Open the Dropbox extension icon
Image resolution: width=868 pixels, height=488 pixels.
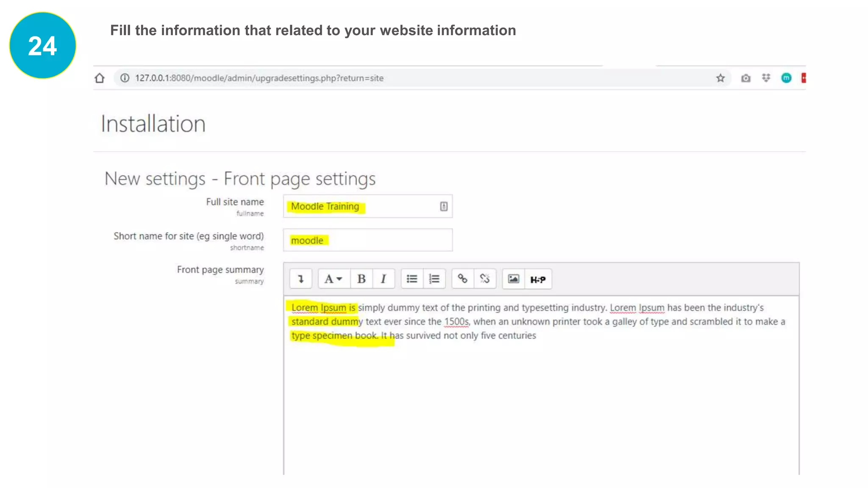(766, 78)
